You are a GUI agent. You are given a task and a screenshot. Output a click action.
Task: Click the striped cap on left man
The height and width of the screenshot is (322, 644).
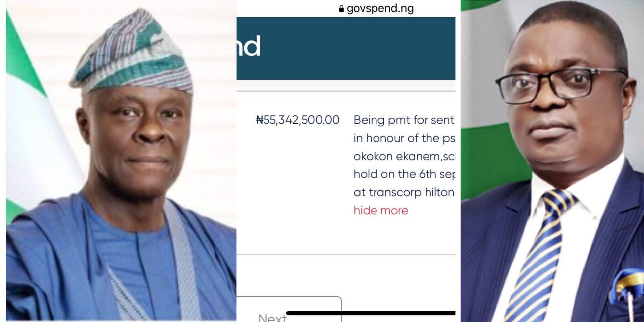click(133, 52)
